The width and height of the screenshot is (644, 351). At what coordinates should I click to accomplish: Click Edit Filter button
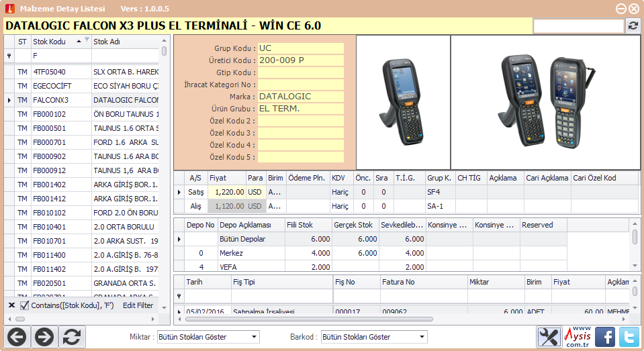[138, 305]
